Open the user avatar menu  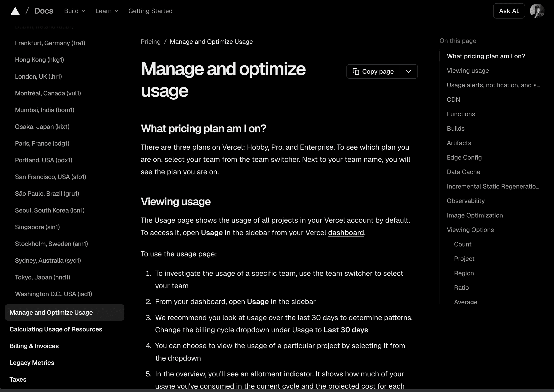537,11
